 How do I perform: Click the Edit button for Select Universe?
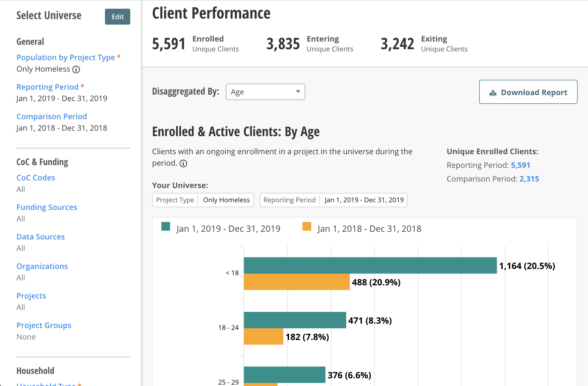117,17
